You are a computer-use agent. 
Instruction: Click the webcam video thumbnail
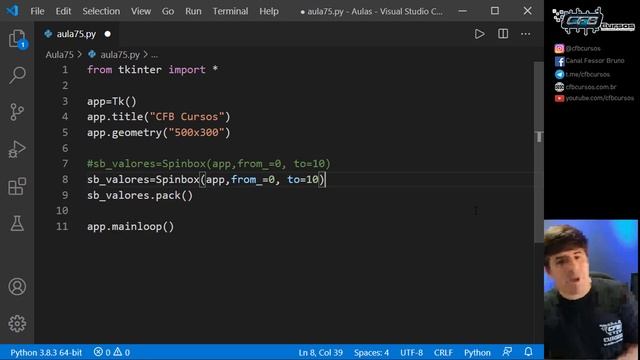[591, 289]
